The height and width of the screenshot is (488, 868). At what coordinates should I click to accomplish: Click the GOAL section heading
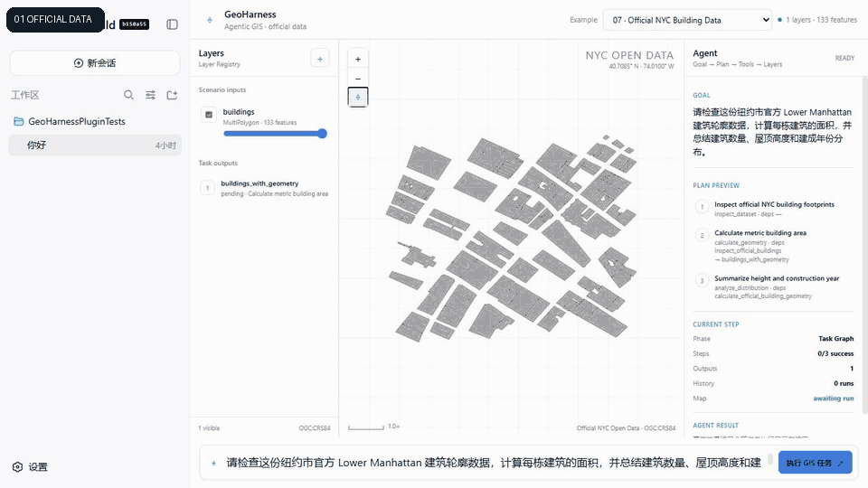tap(702, 95)
